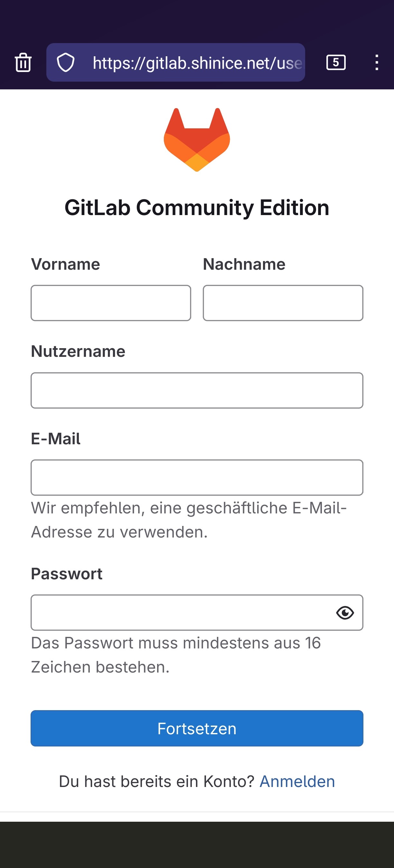Image resolution: width=394 pixels, height=868 pixels.
Task: Open the tab counter showing 5
Action: [336, 62]
